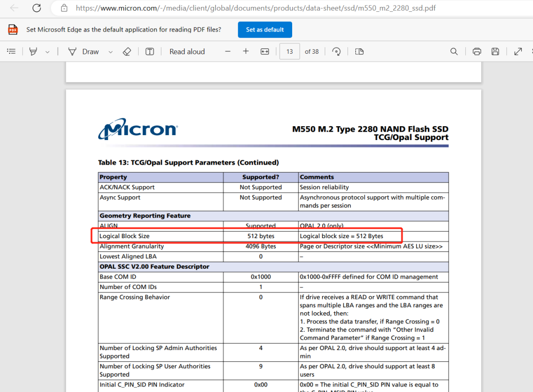Click the Set as default button

pyautogui.click(x=265, y=30)
